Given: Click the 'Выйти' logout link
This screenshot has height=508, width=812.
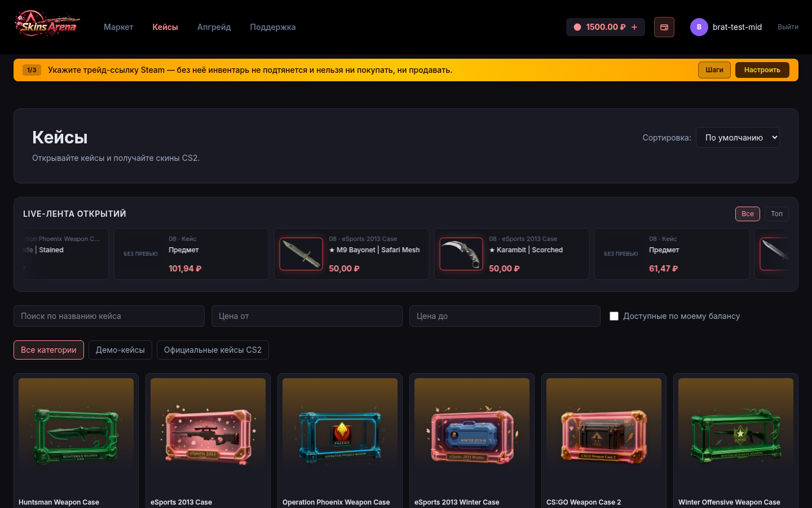Looking at the screenshot, I should tap(788, 27).
